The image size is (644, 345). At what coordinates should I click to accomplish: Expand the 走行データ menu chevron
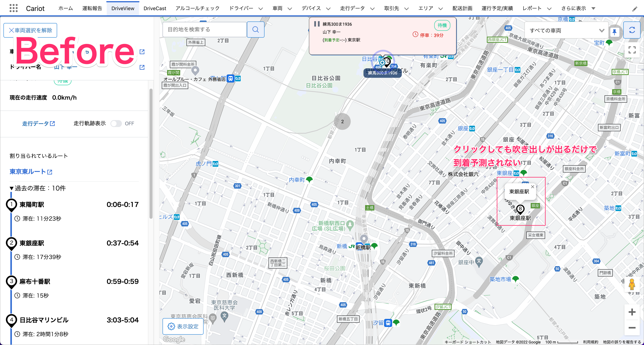(372, 9)
